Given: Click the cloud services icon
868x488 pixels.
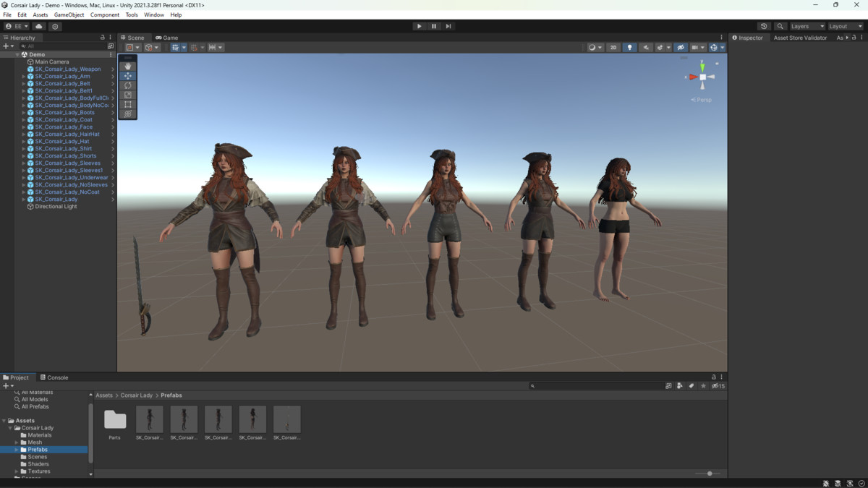Looking at the screenshot, I should tap(39, 26).
